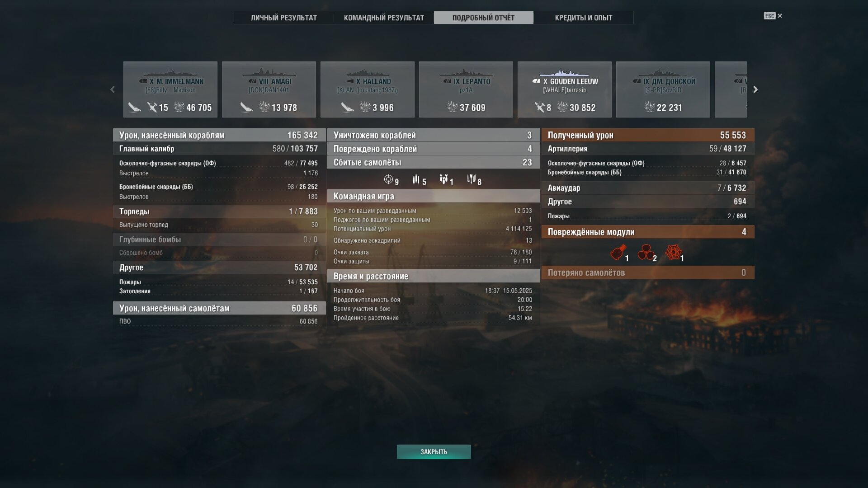The height and width of the screenshot is (488, 868).
Task: Click the damaged steering gear module icon
Action: 674,252
